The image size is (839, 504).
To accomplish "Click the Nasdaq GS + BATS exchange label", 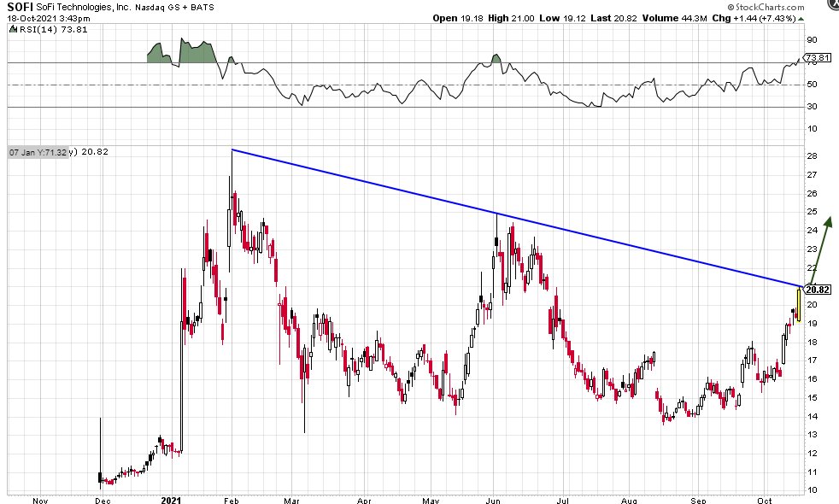I will click(175, 8).
